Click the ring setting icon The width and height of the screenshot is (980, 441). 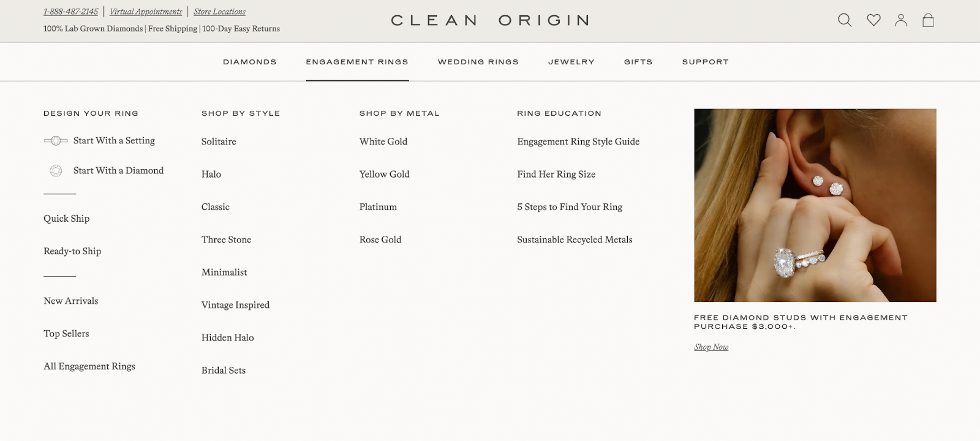56,141
